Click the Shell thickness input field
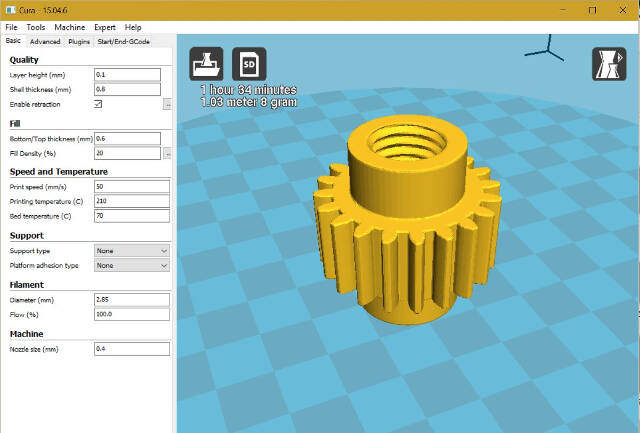This screenshot has width=640, height=433. coord(127,89)
